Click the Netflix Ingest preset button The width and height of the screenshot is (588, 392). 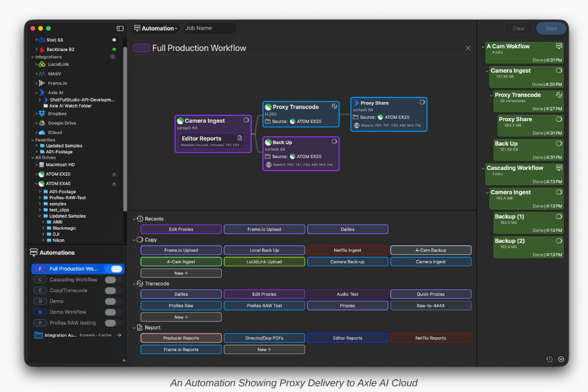coord(347,250)
